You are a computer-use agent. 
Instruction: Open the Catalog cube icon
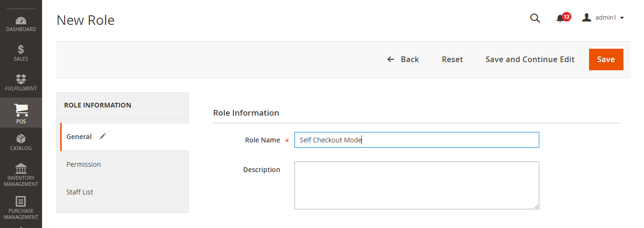click(x=21, y=139)
